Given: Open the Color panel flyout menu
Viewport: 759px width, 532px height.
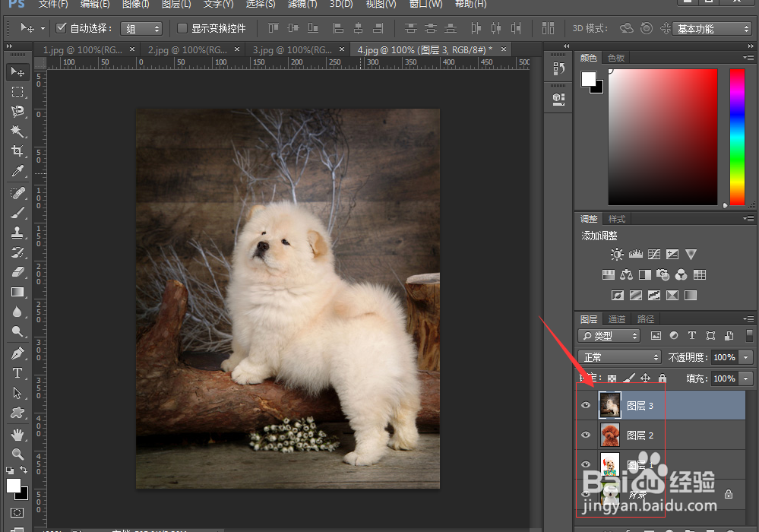Looking at the screenshot, I should coord(748,58).
